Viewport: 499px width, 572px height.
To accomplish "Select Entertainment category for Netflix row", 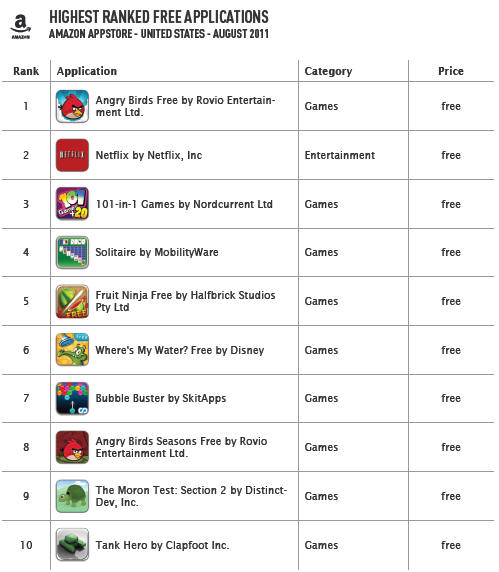I will 340,155.
